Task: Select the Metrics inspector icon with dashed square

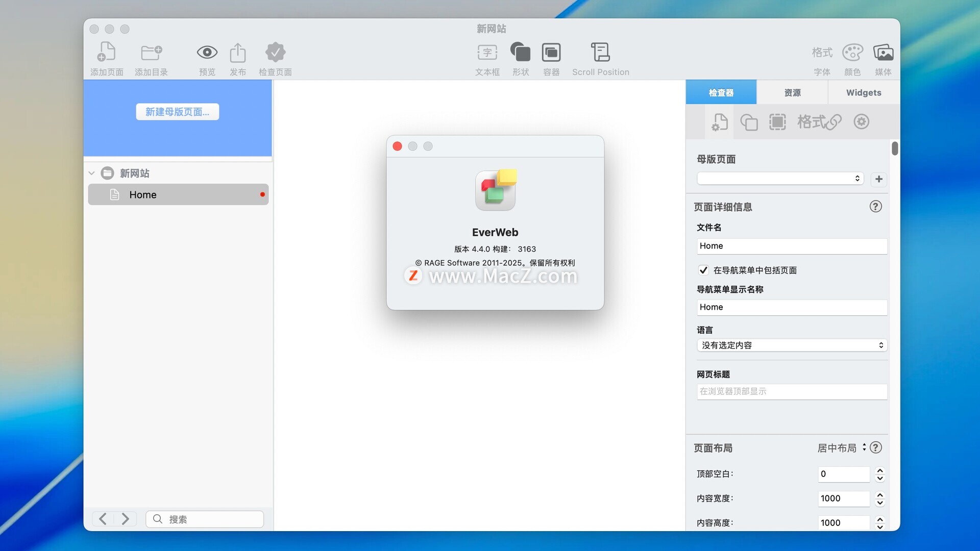Action: pyautogui.click(x=777, y=122)
